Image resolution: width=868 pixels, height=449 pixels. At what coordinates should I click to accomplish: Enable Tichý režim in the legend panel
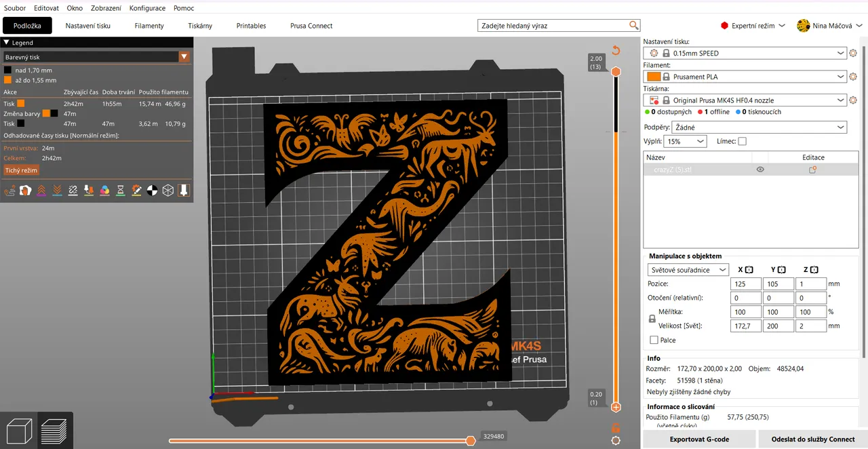(x=22, y=170)
